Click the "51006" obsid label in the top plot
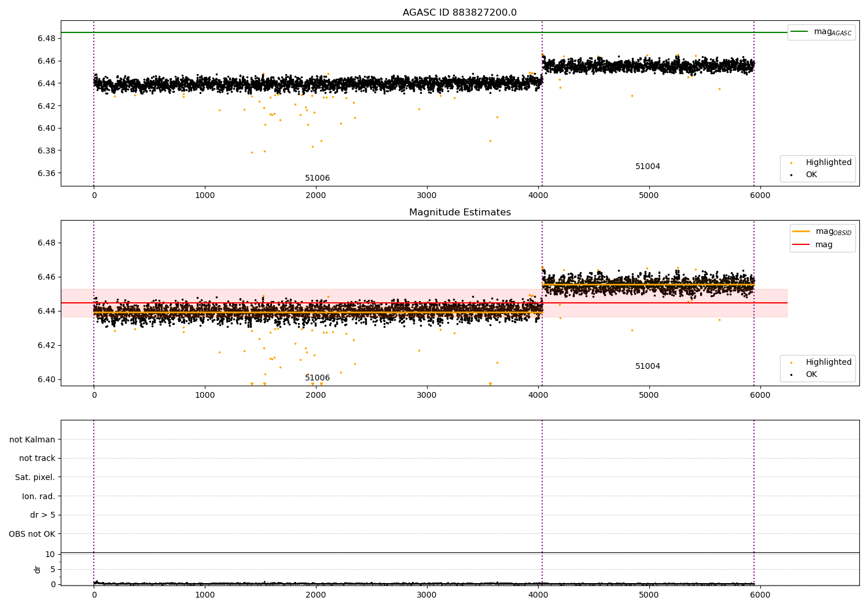Screen dimensions: 868x608 point(317,178)
